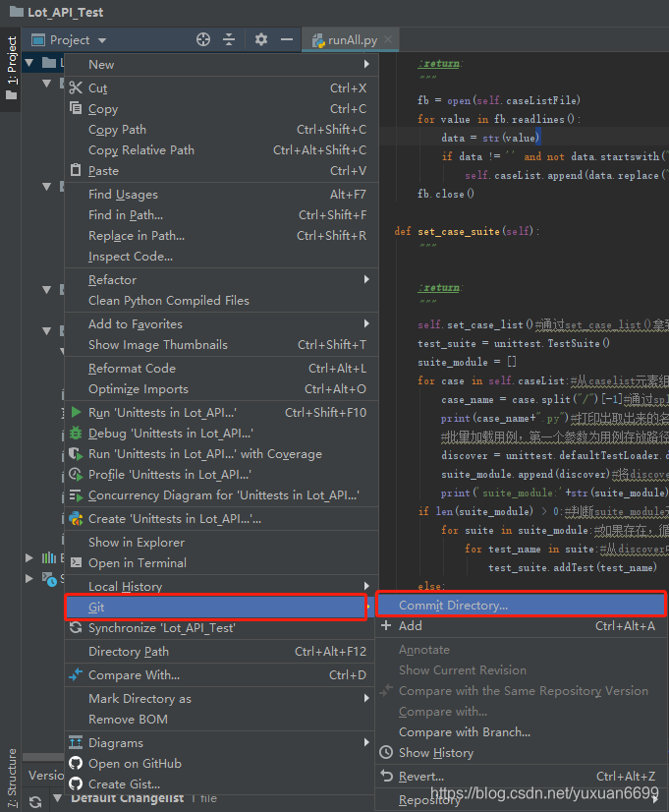Click the Compare With arrows icon

[76, 674]
